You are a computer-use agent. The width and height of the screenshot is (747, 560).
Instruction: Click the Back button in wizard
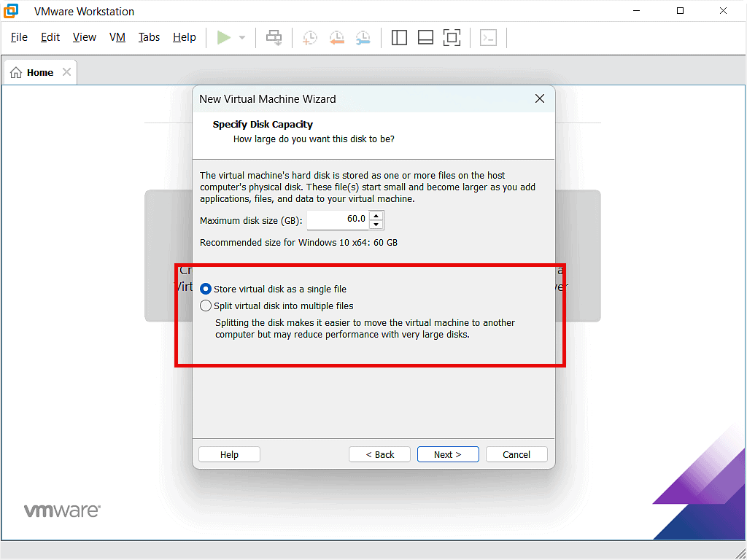[379, 454]
